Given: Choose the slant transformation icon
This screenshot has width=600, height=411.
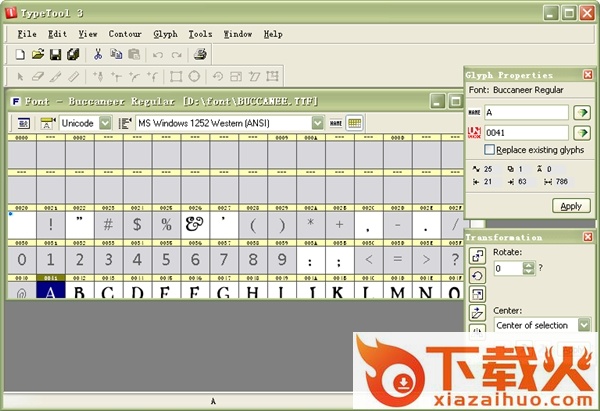Looking at the screenshot, I should click(x=477, y=313).
